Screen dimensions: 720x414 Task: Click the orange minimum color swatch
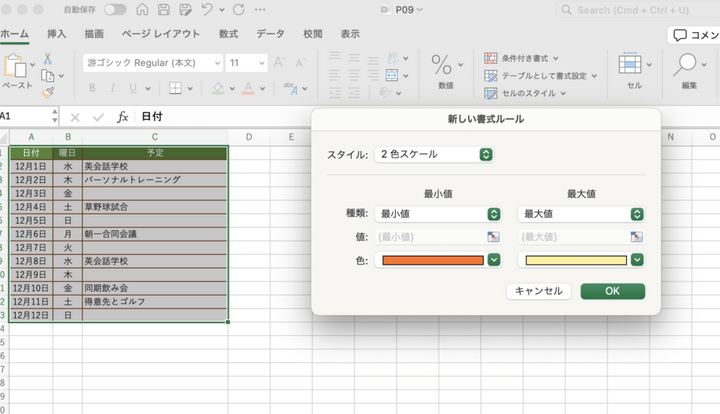[x=432, y=260]
